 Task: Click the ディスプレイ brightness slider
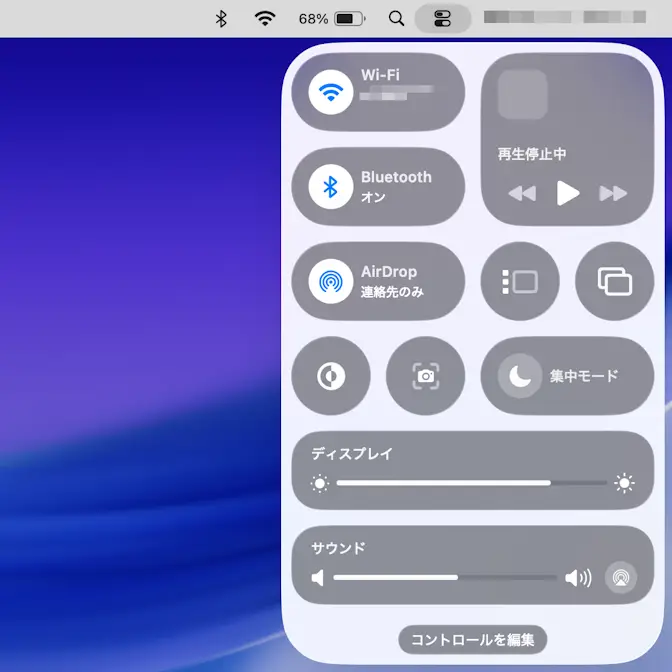click(x=472, y=483)
